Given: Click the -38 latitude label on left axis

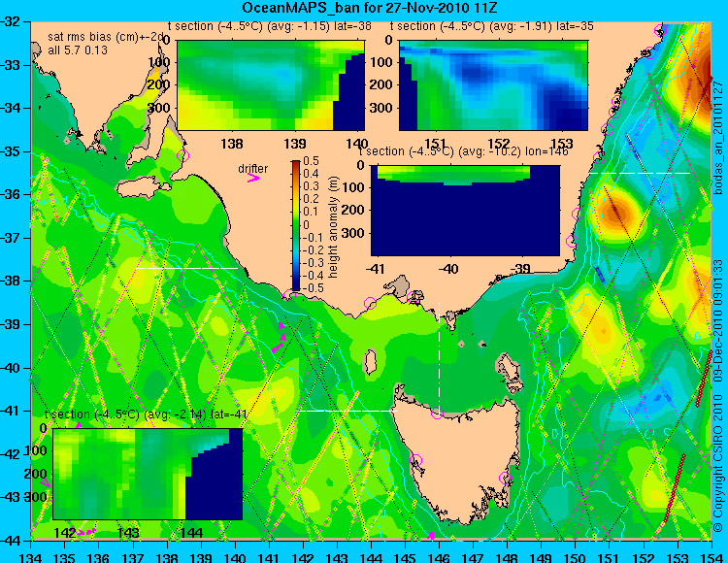Looking at the screenshot, I should [x=11, y=281].
